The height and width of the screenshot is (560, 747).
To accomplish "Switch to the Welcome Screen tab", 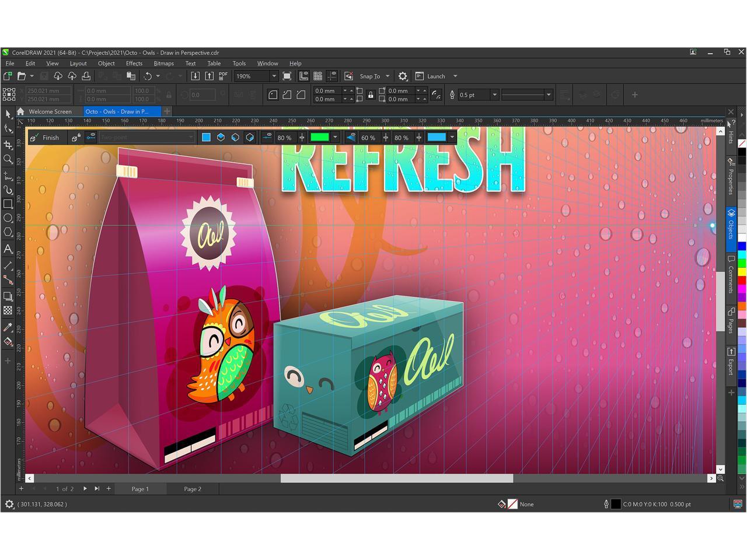I will 50,111.
